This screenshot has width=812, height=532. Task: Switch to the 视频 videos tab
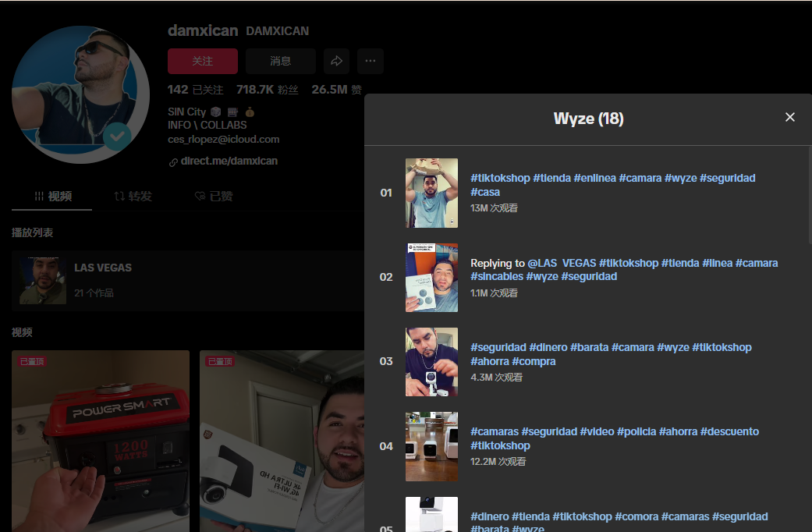click(x=52, y=197)
